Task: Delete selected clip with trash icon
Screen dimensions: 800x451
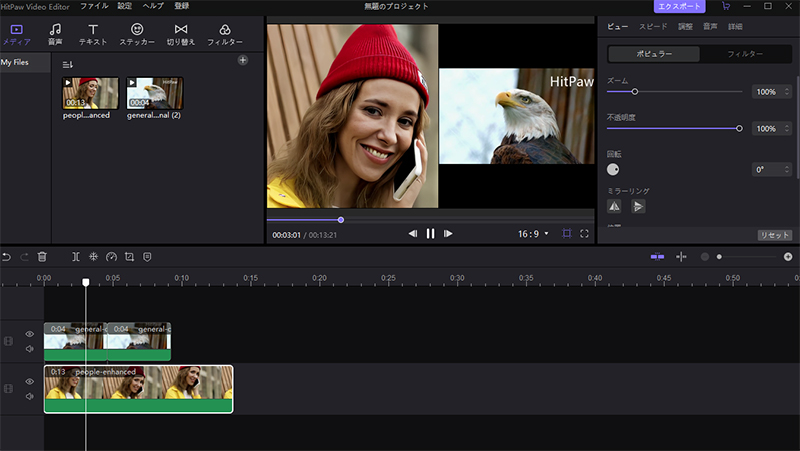Action: click(x=42, y=257)
